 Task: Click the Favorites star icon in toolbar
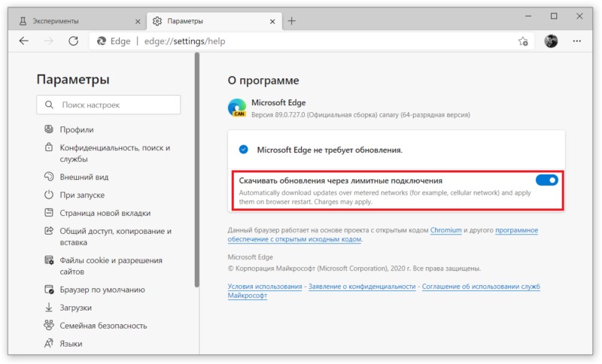pos(523,41)
